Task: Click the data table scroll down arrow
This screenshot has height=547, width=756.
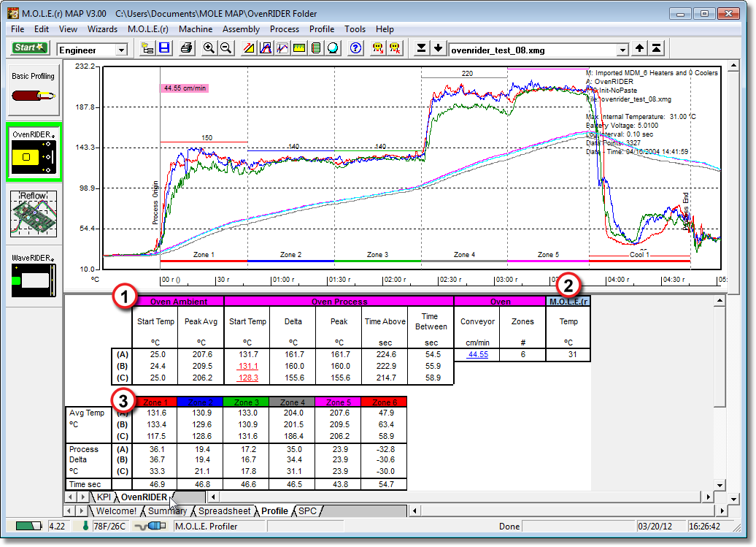Action: point(720,485)
